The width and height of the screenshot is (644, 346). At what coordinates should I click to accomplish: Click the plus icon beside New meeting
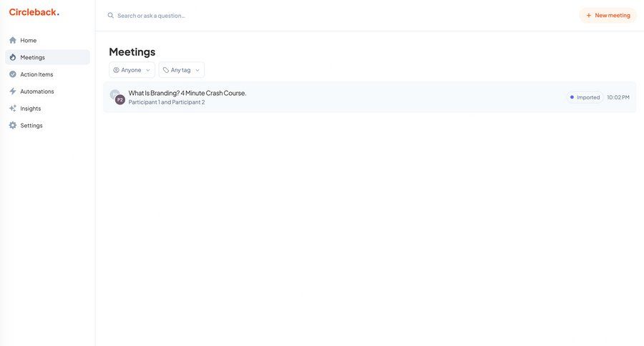589,15
